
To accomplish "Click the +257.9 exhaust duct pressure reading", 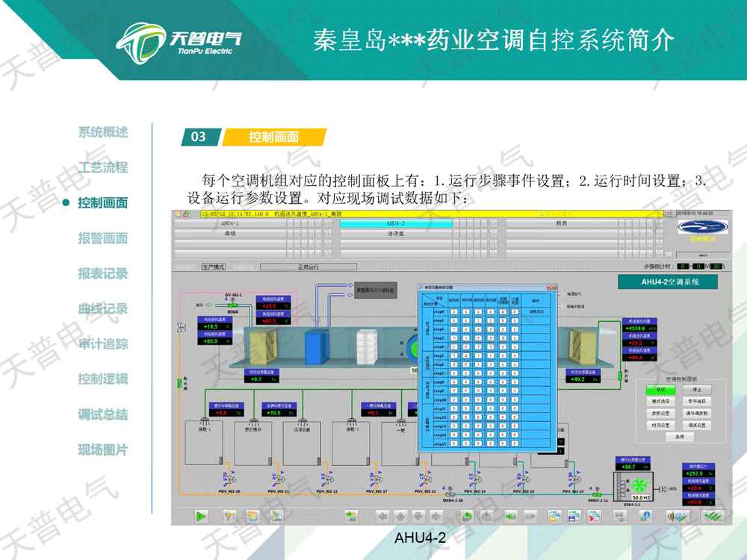I will click(x=698, y=473).
